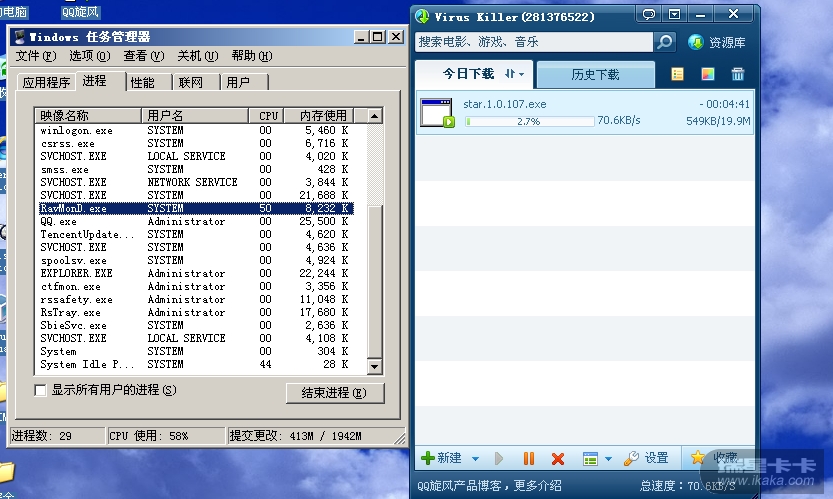This screenshot has height=499, width=833.
Task: Open 设置 settings with wrench icon
Action: 646,458
